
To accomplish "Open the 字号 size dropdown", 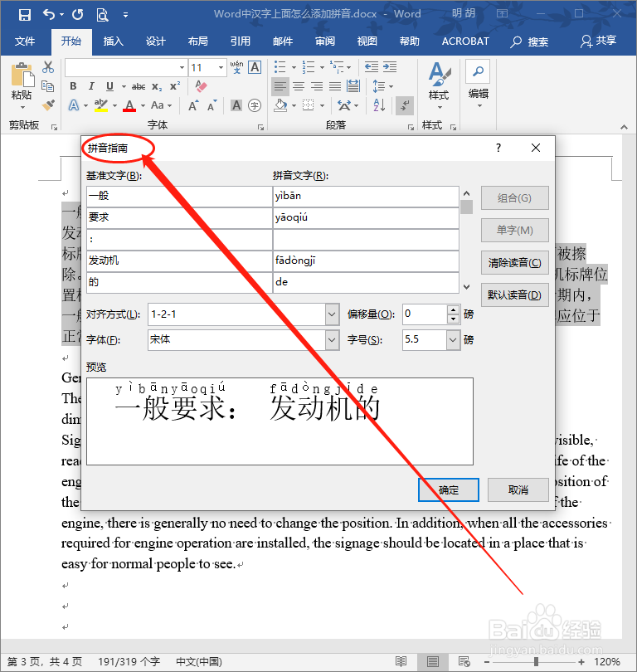I will [453, 340].
